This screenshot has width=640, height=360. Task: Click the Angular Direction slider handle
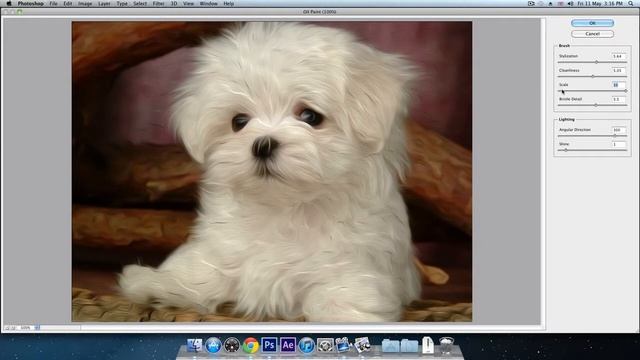(615, 136)
